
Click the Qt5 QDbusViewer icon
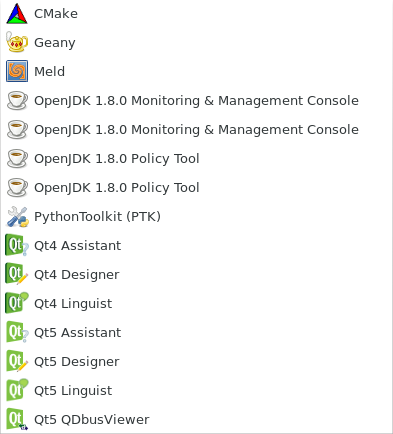(17, 419)
